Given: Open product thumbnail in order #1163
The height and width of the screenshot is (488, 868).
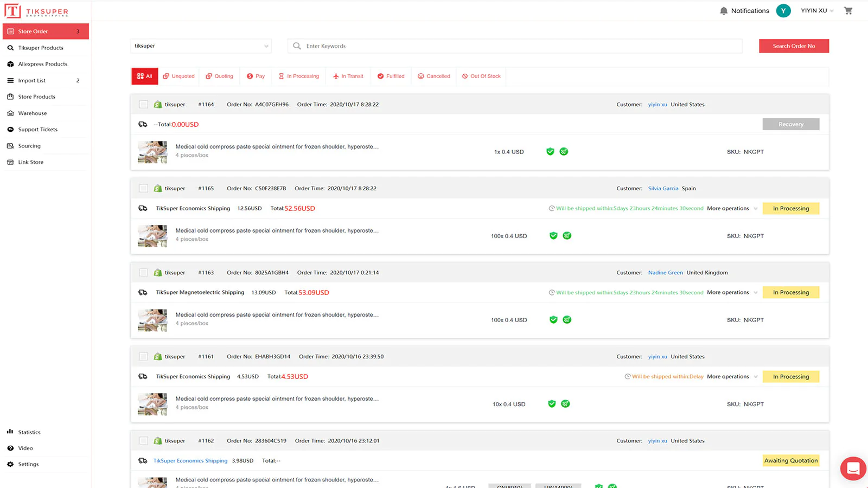Looking at the screenshot, I should point(152,320).
